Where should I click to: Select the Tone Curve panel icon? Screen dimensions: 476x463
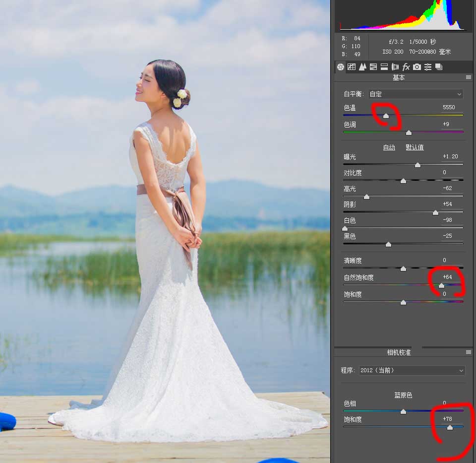click(351, 67)
